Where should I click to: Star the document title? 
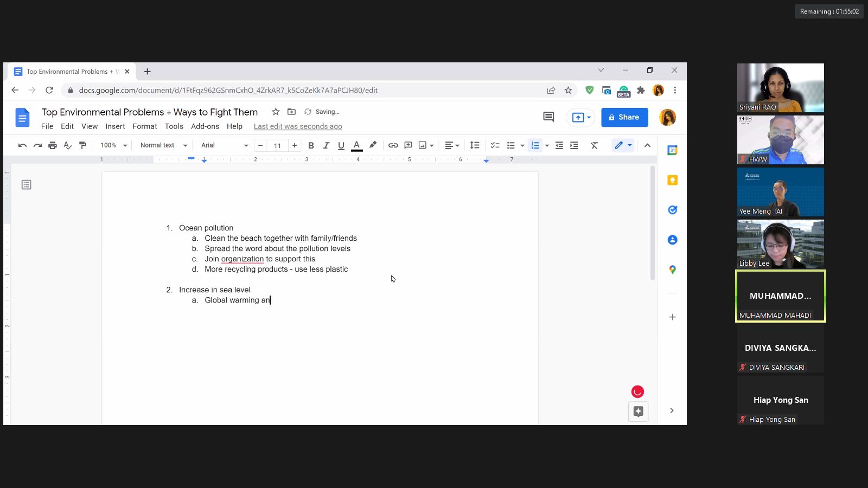[276, 112]
